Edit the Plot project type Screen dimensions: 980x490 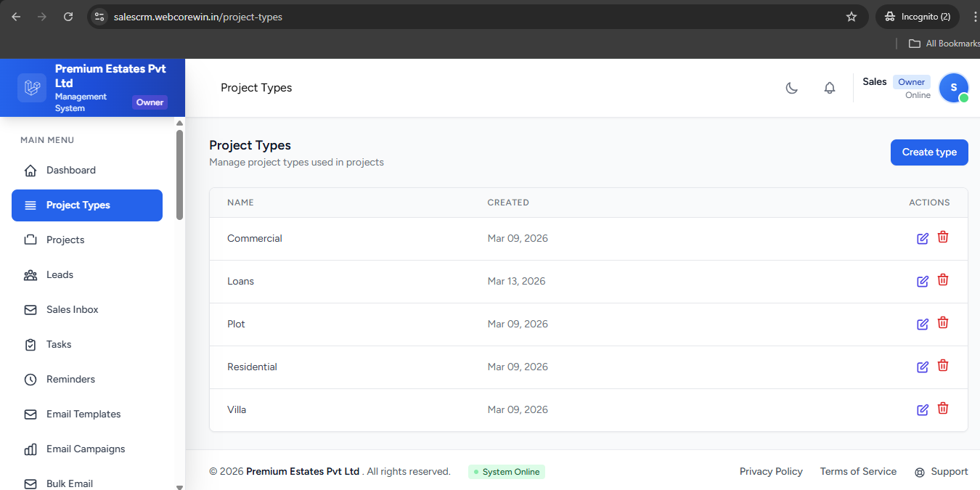click(922, 324)
